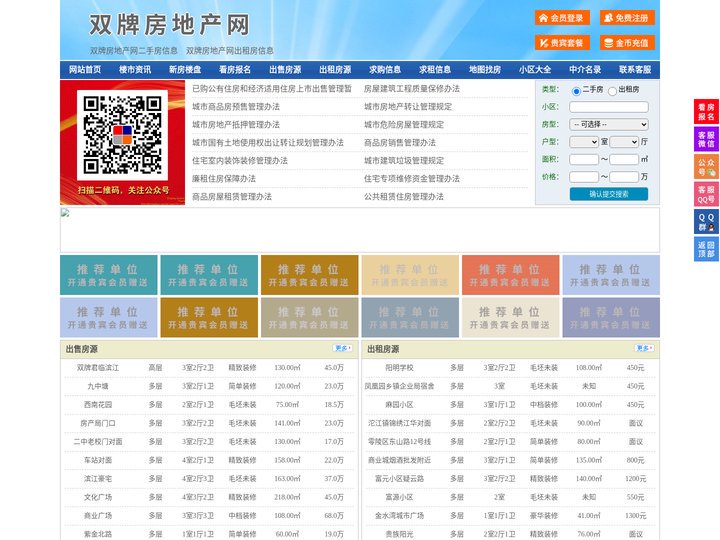Image resolution: width=720 pixels, height=540 pixels.
Task: Open the 出售房源 menu item
Action: [x=285, y=70]
